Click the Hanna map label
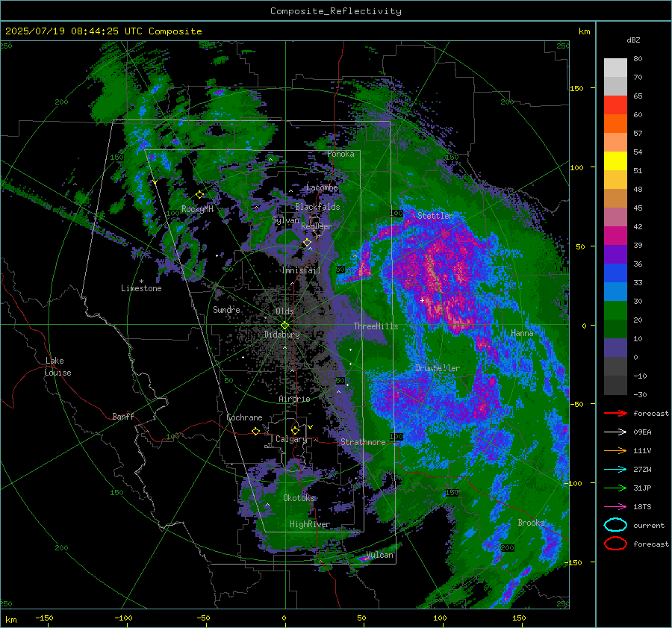 (x=522, y=333)
